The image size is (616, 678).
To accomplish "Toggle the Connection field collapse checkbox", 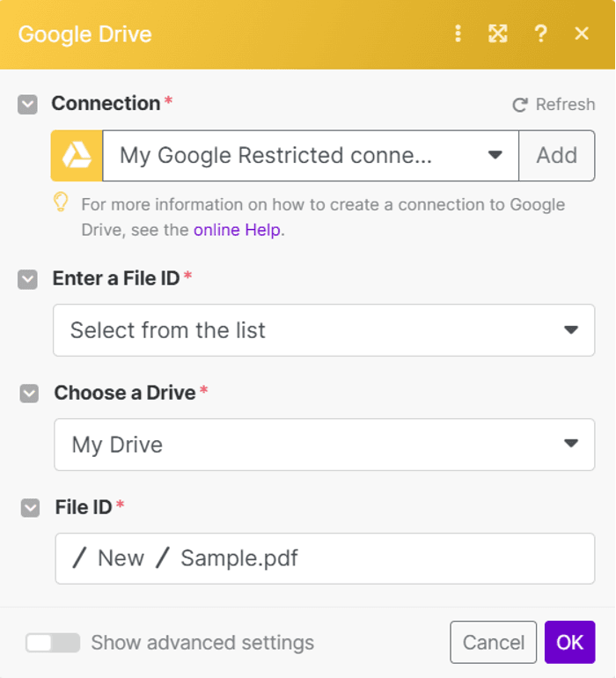I will (28, 104).
